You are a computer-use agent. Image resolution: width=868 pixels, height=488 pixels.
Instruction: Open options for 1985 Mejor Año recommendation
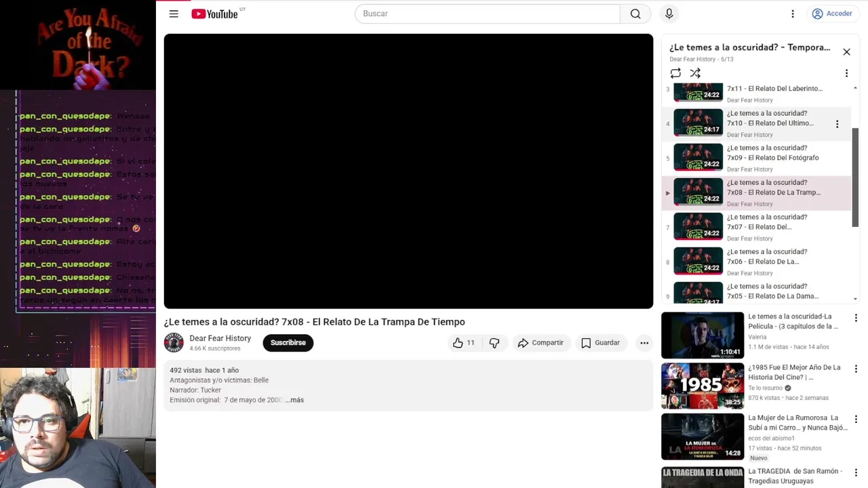[856, 369]
